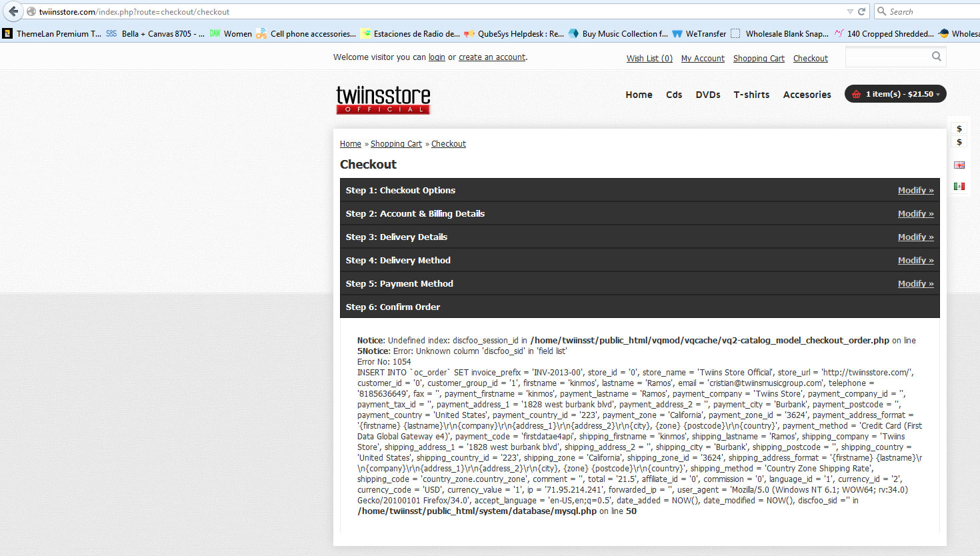Click the system/database/mysql.php path text
The image size is (980, 556).
pyautogui.click(x=477, y=511)
